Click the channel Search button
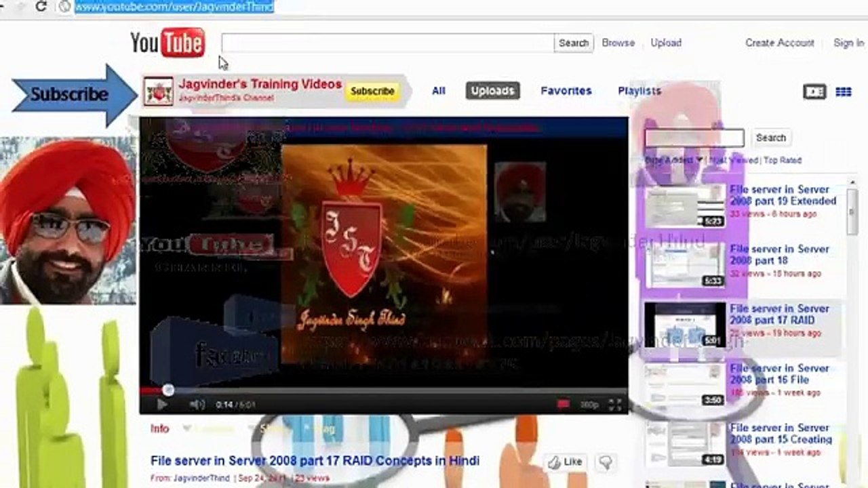Image resolution: width=868 pixels, height=488 pixels. coord(771,138)
